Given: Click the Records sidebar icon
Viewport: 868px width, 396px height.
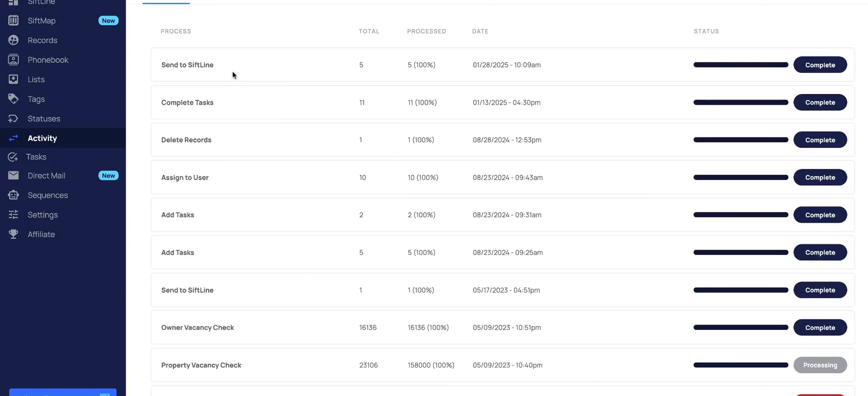Looking at the screenshot, I should [x=14, y=40].
